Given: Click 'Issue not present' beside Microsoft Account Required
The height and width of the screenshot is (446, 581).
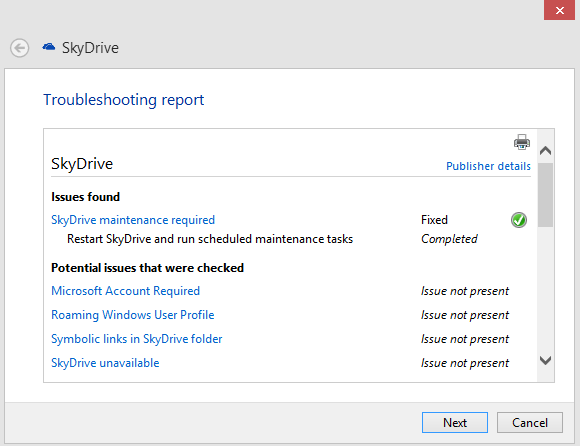Looking at the screenshot, I should [x=465, y=291].
